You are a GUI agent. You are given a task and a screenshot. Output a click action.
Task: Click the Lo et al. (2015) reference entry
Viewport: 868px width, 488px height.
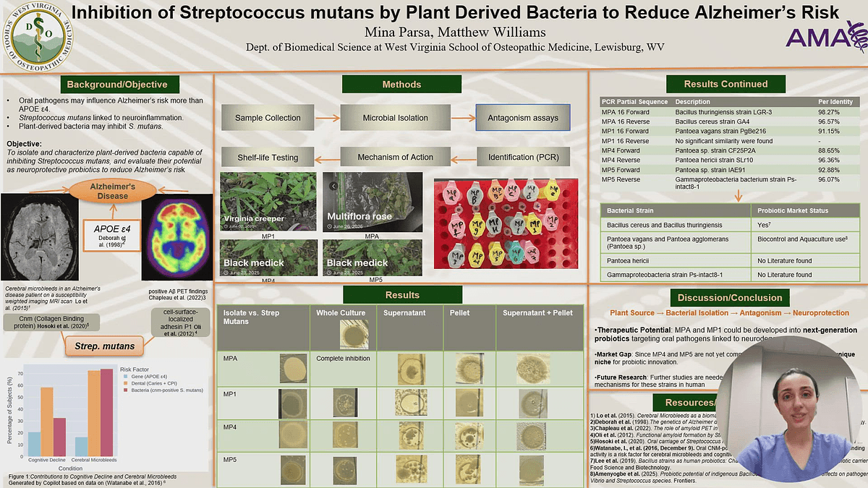[x=655, y=417]
